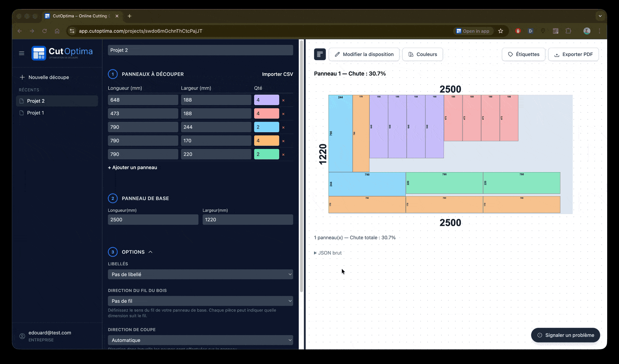Click the Signaler un problème button
619x364 pixels.
565,335
